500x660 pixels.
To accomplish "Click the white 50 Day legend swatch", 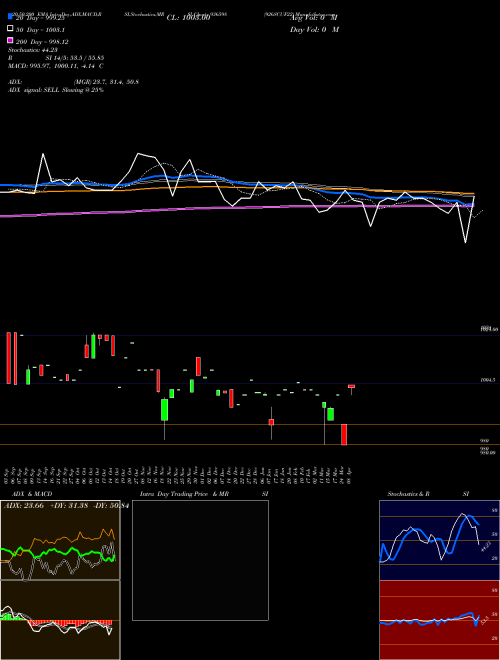I will (11, 29).
